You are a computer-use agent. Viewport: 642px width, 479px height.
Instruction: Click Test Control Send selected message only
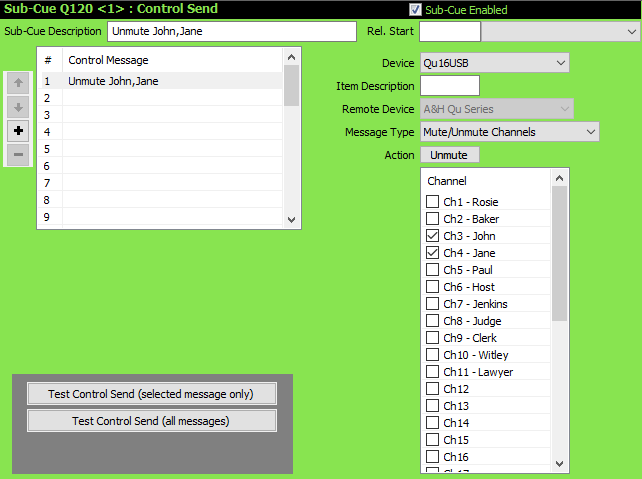point(151,394)
